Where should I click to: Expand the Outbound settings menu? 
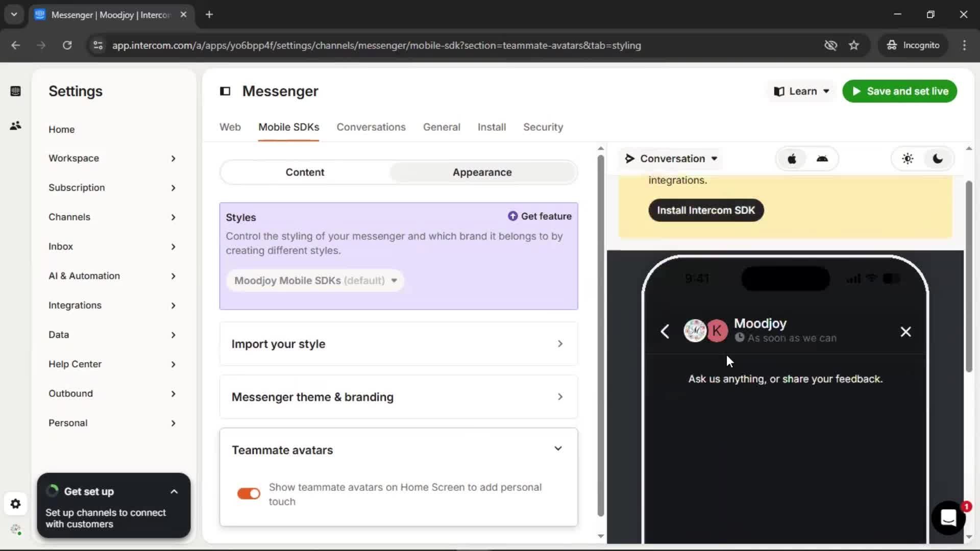(112, 393)
